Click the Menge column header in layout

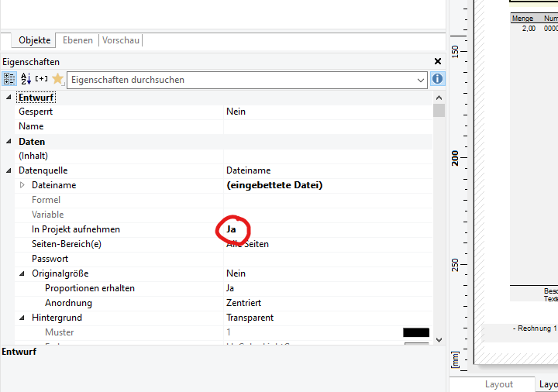[522, 19]
